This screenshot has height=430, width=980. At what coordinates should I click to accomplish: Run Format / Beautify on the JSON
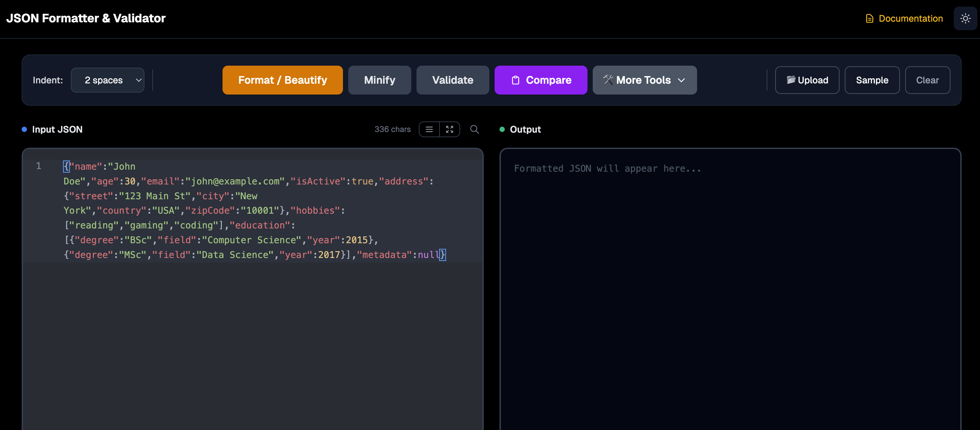[282, 80]
